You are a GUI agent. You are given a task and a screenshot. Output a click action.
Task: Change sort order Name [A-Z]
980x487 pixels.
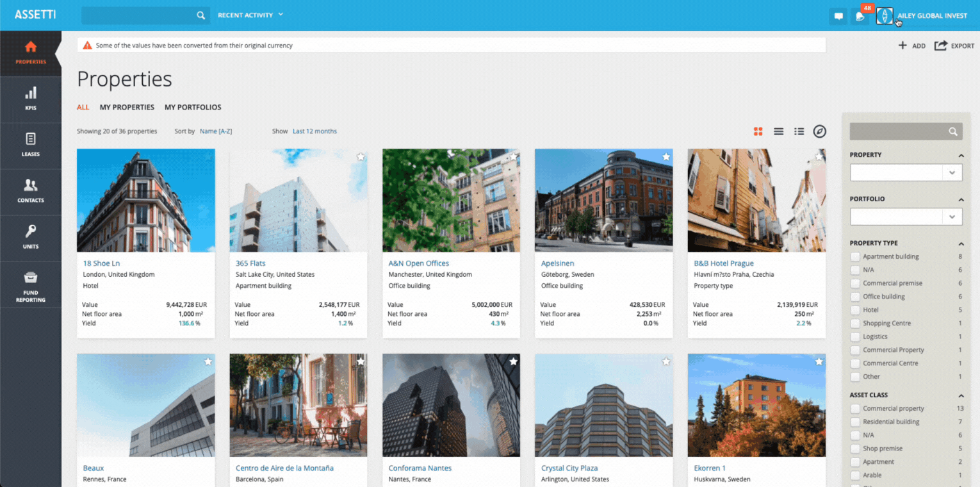[216, 131]
